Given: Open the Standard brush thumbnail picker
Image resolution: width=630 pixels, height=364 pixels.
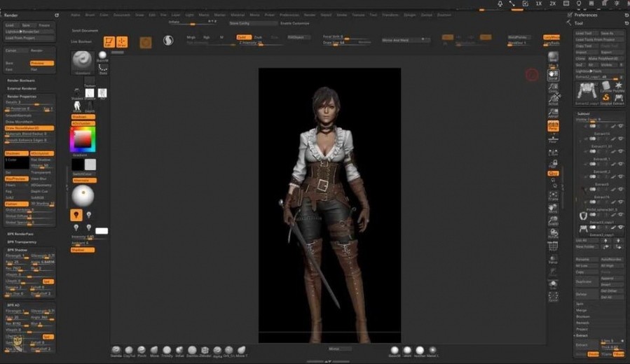Looking at the screenshot, I should pyautogui.click(x=82, y=61).
